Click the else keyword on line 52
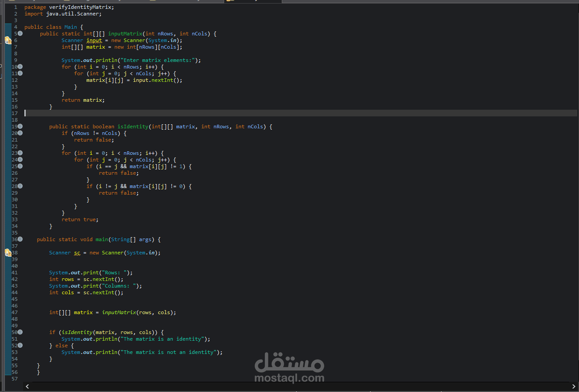This screenshot has width=579, height=392. pos(62,346)
